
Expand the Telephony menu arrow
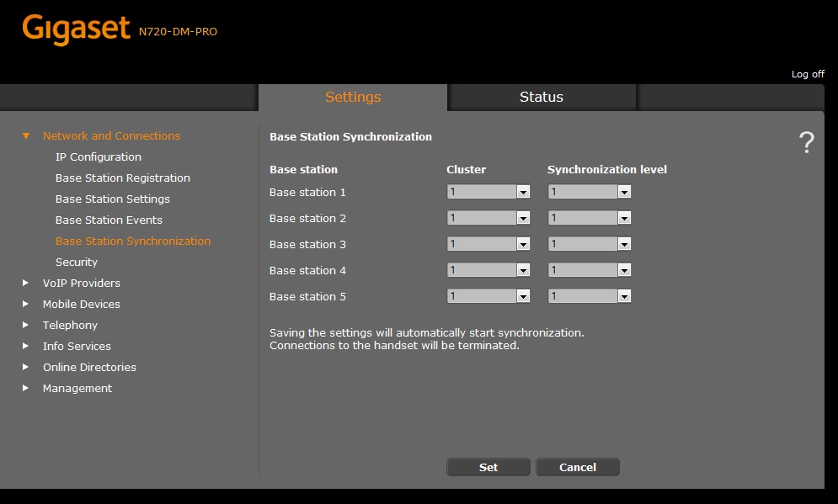(x=26, y=325)
